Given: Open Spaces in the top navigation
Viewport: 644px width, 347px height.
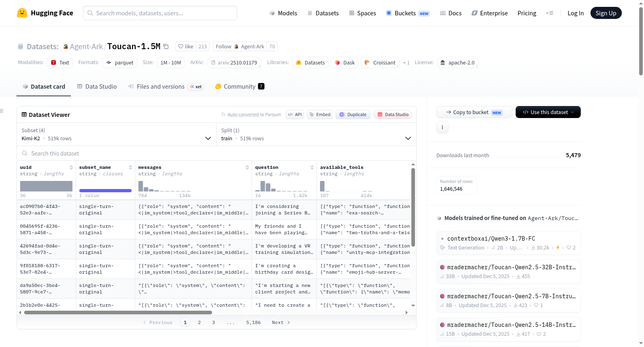Looking at the screenshot, I should click(x=362, y=13).
